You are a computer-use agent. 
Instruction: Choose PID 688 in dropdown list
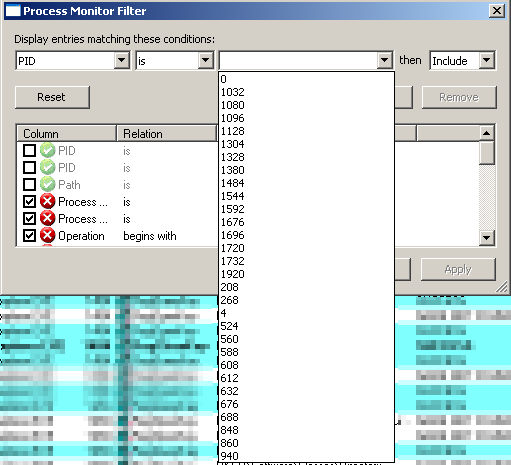306,417
